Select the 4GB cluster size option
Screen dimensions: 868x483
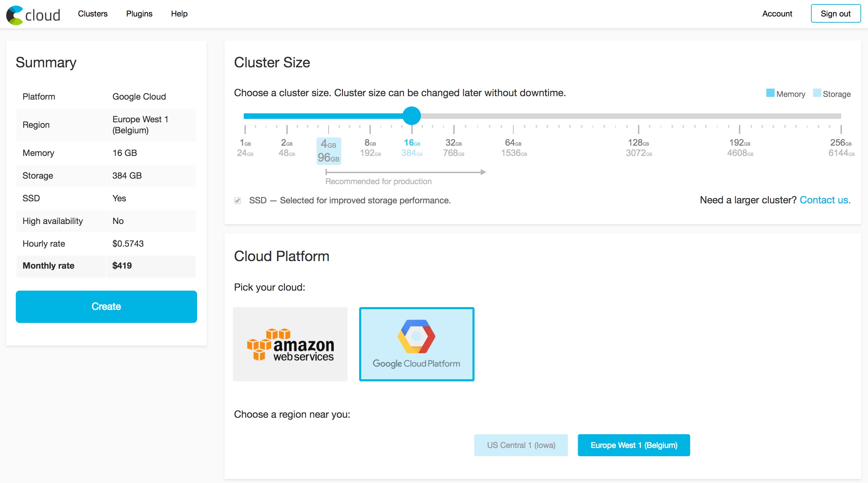(329, 151)
